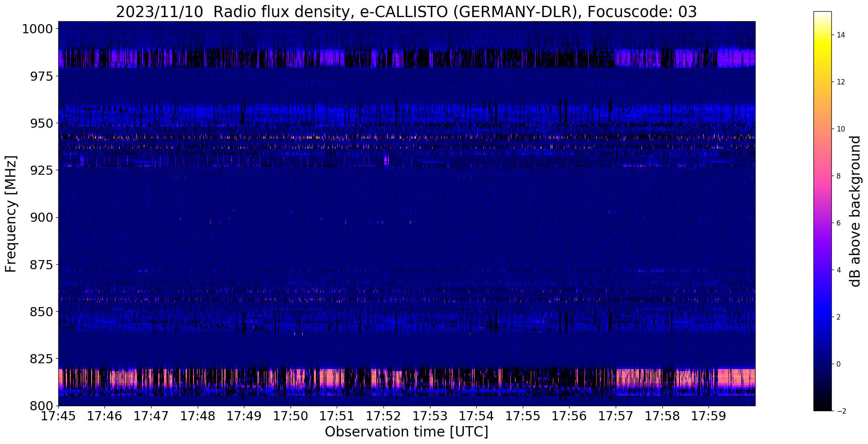Click the 17:52 time tick label

[384, 416]
